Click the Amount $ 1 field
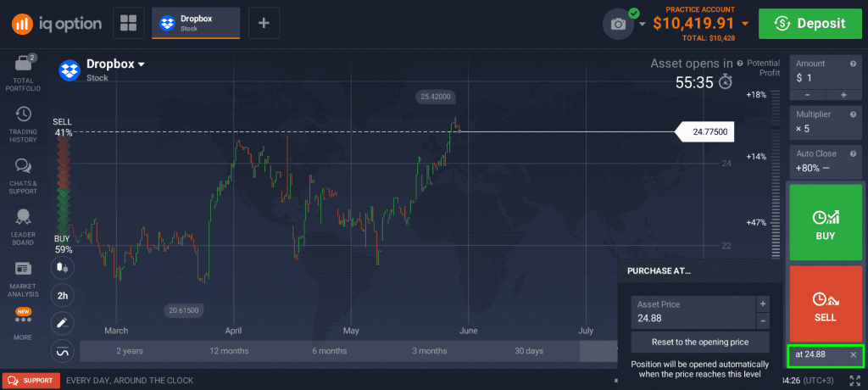Image resolution: width=868 pixels, height=390 pixels. [826, 72]
